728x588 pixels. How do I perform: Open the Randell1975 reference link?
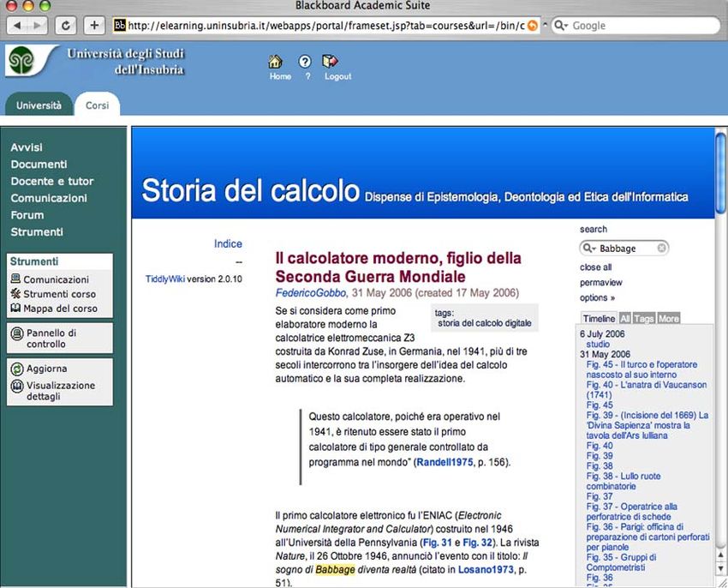click(x=445, y=462)
